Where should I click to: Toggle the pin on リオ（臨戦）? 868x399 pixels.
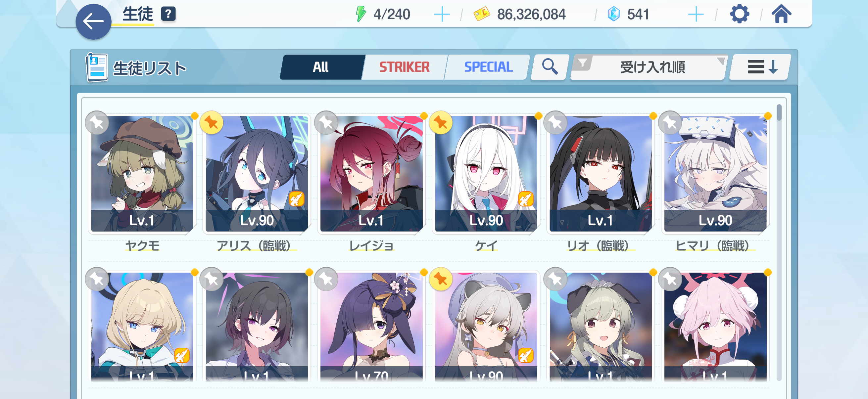[x=555, y=122]
